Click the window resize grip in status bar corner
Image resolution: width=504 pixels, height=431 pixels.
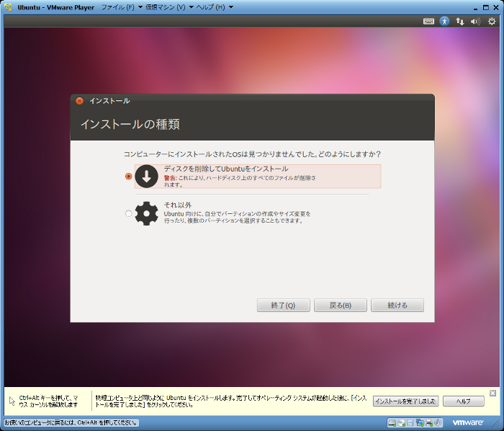tap(497, 424)
